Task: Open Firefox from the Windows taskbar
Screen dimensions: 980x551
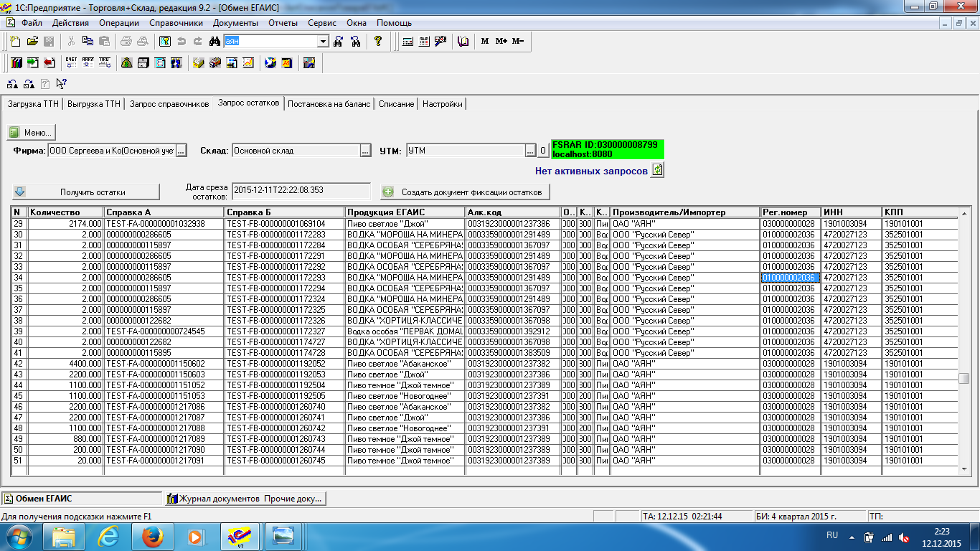Action: tap(152, 536)
